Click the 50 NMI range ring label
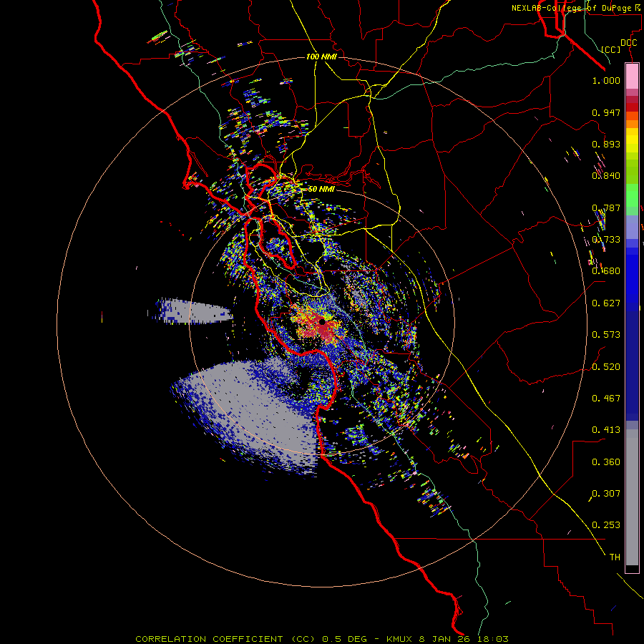 (x=321, y=190)
